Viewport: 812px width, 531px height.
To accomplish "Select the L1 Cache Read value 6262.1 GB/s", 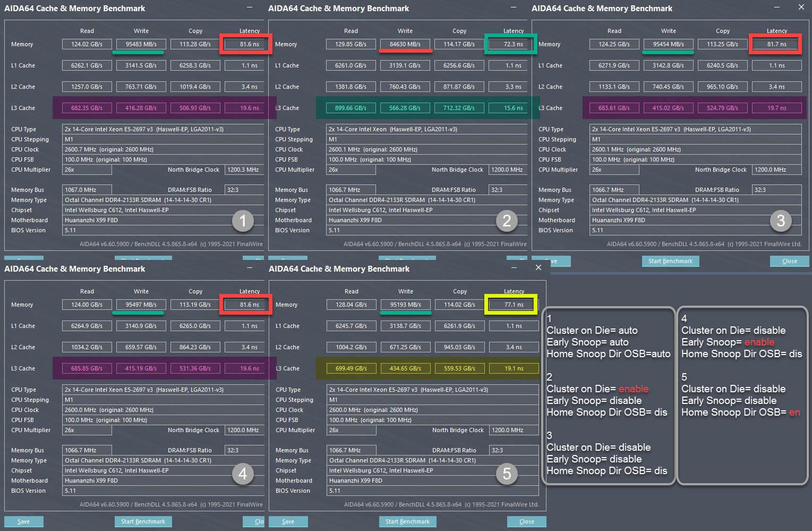I will point(87,65).
